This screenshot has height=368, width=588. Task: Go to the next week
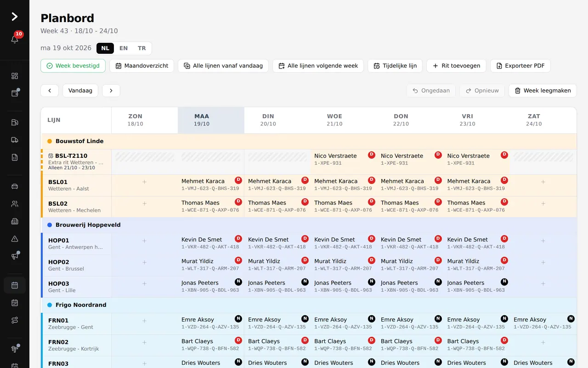(x=111, y=91)
